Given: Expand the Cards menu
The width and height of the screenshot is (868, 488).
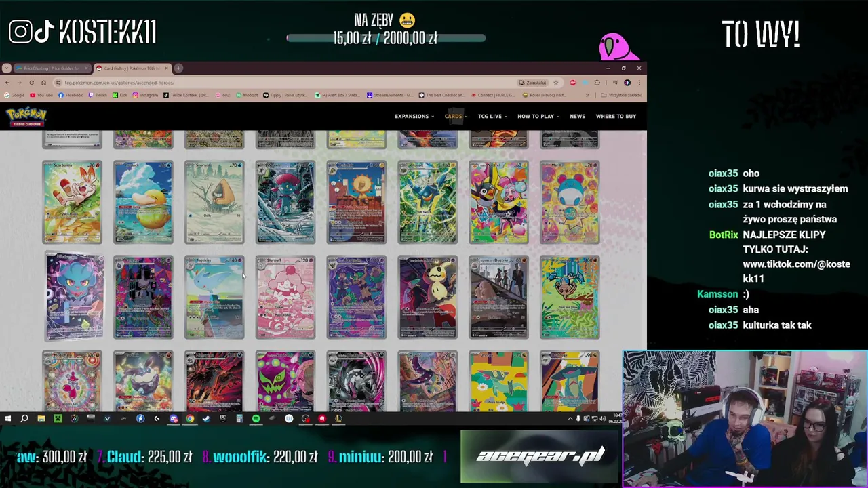Looking at the screenshot, I should click(456, 117).
